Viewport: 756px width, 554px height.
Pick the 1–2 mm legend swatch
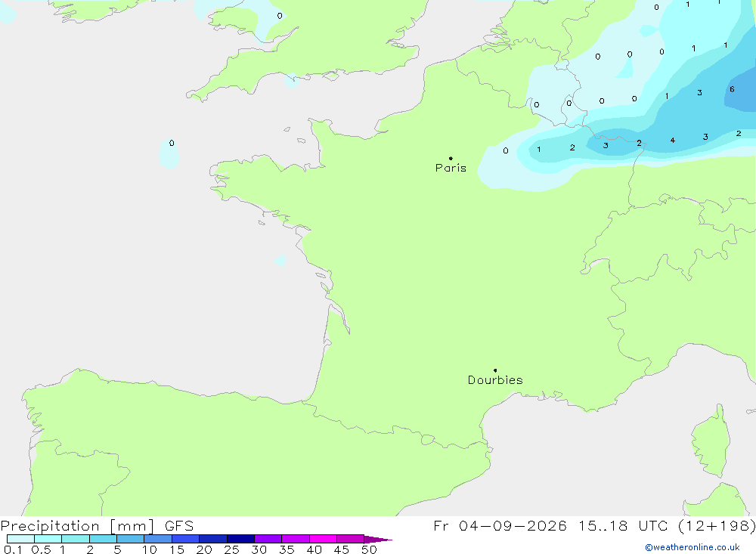click(x=76, y=539)
